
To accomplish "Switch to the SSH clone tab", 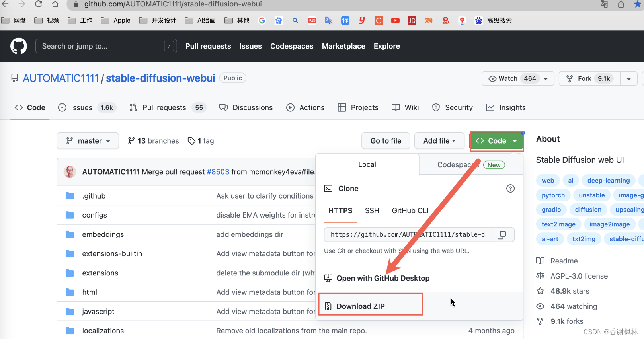I will coord(372,211).
